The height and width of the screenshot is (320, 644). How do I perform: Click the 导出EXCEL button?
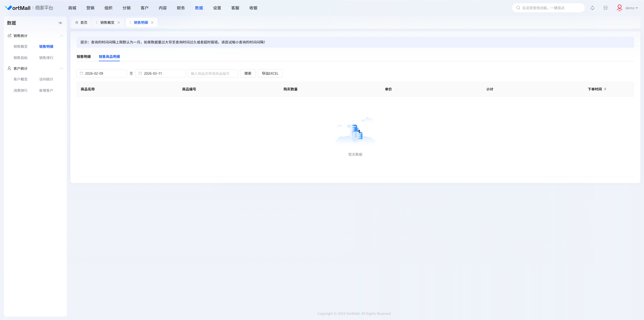tap(270, 73)
